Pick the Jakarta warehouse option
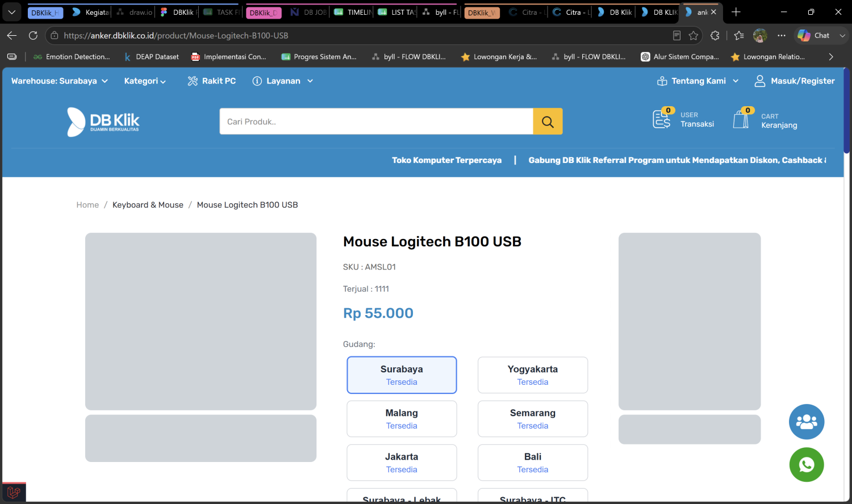 click(402, 463)
